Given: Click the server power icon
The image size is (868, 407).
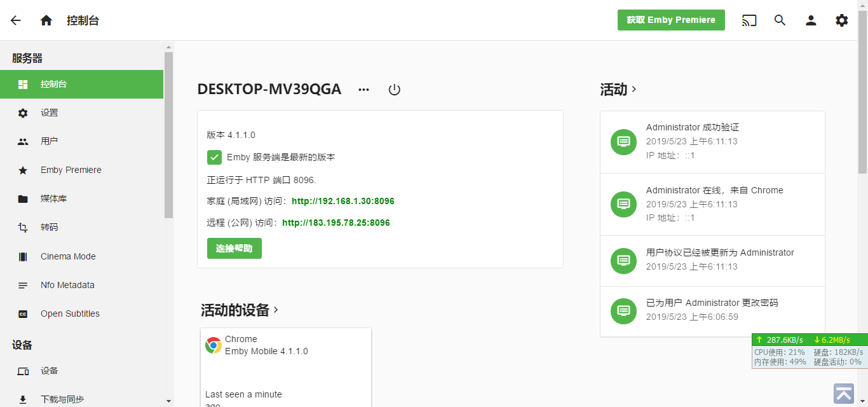Looking at the screenshot, I should 395,90.
